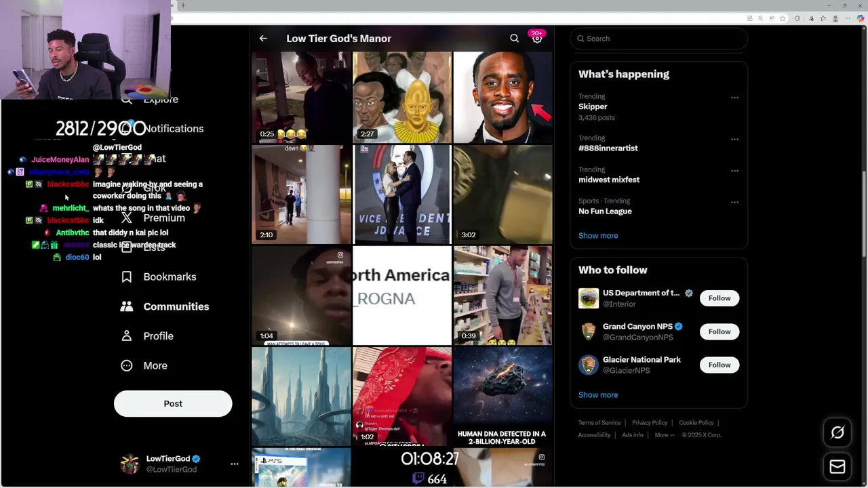The height and width of the screenshot is (488, 868).
Task: Open Terms of Service link
Action: (599, 423)
